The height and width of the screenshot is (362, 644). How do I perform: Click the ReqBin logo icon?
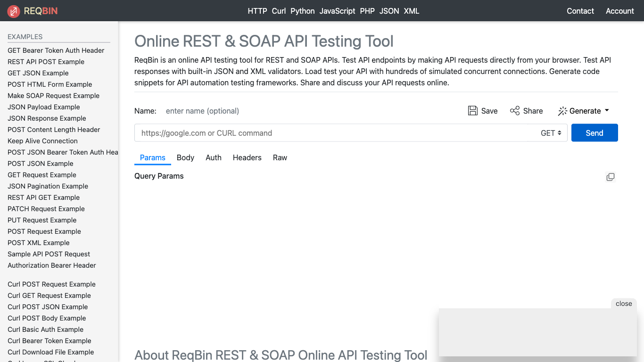pos(14,11)
